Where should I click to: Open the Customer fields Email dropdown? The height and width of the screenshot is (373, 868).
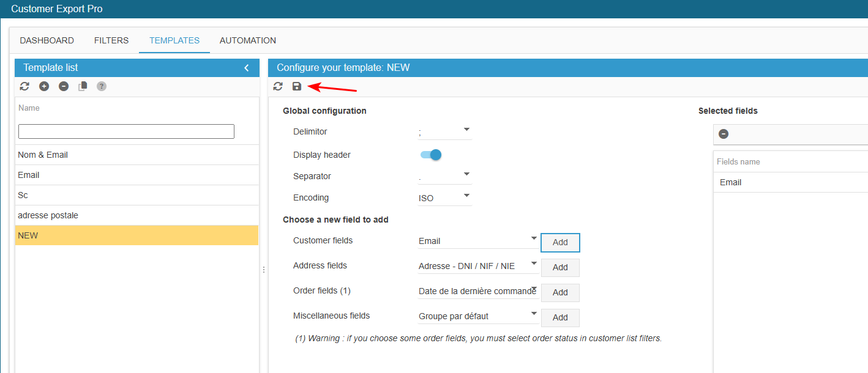478,241
